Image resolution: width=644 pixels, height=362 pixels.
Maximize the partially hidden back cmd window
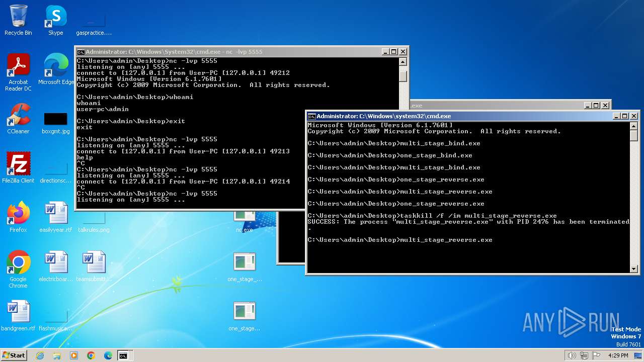[596, 106]
